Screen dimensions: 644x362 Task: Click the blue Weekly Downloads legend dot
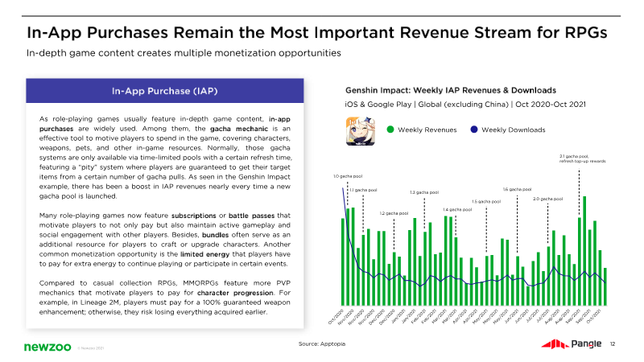[474, 130]
